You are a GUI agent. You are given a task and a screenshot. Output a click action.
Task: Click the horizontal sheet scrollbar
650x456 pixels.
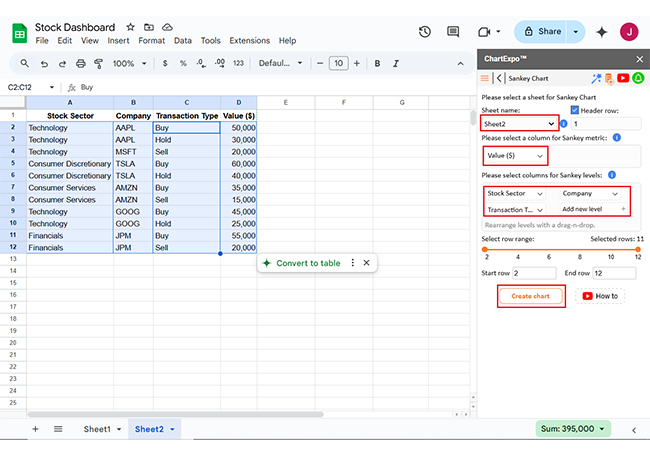175,414
